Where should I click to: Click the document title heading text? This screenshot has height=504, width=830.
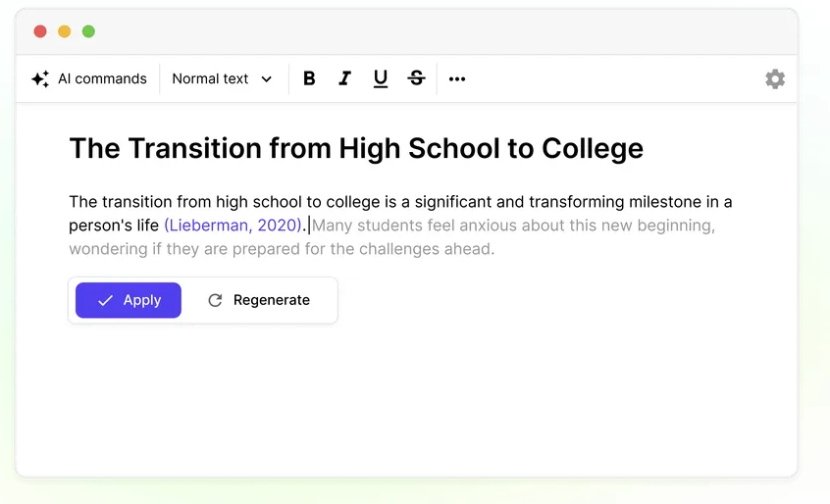coord(356,149)
